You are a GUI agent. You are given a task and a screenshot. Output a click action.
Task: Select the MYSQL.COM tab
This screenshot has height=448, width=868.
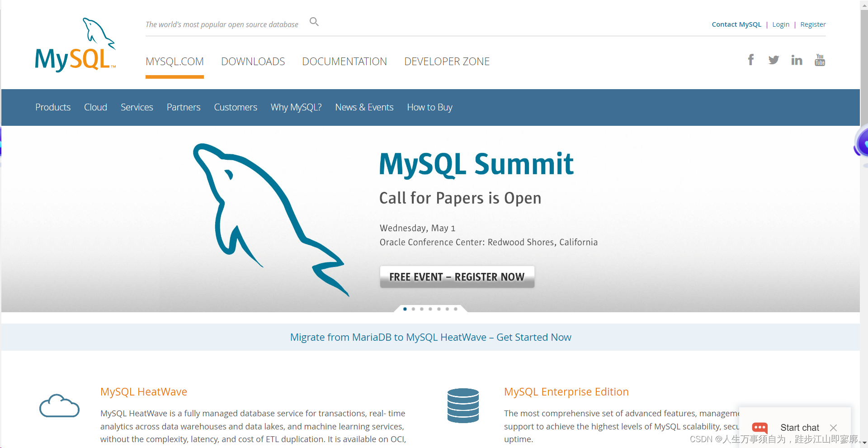[x=175, y=62]
